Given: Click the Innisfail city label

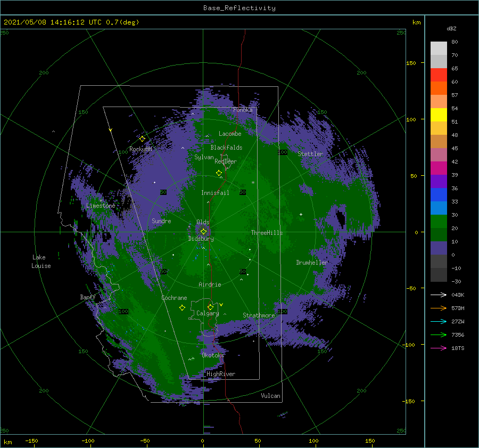Looking at the screenshot, I should tap(215, 193).
